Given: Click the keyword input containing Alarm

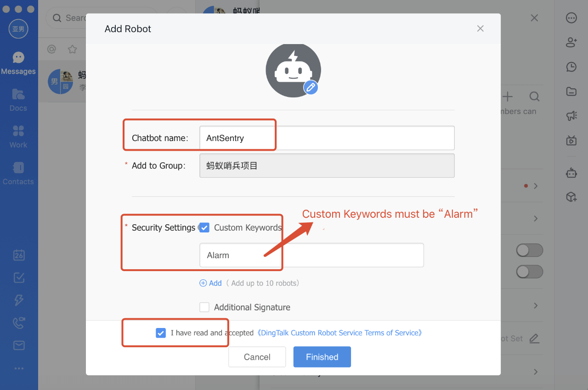Looking at the screenshot, I should (x=311, y=255).
